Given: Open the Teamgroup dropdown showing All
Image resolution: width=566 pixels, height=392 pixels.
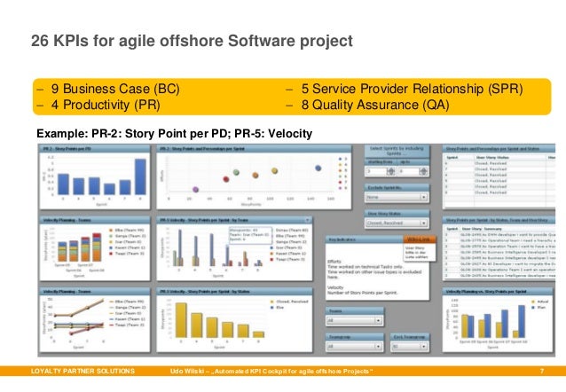Looking at the screenshot, I should coord(355,347).
